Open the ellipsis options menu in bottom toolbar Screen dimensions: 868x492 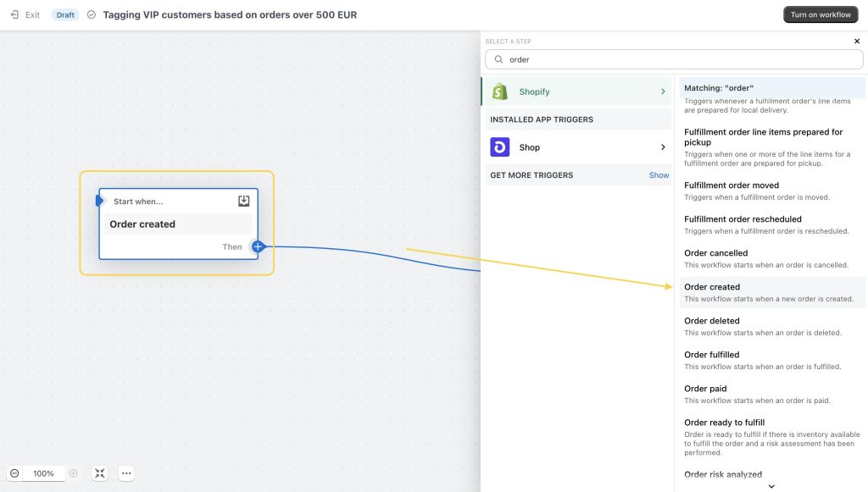125,473
